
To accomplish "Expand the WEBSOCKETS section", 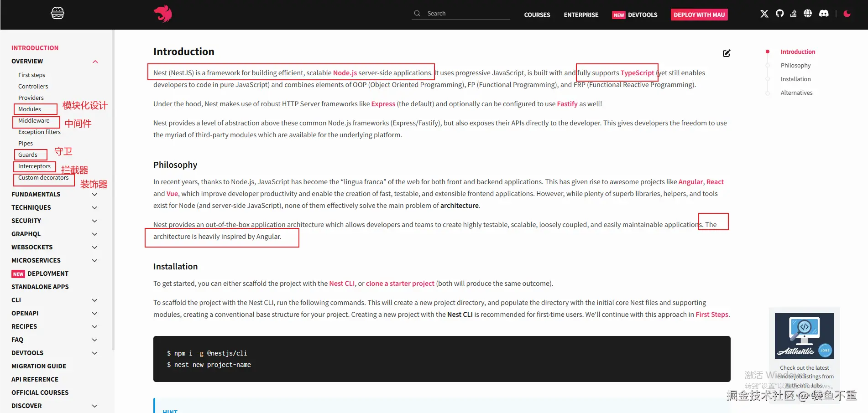I will coord(94,248).
